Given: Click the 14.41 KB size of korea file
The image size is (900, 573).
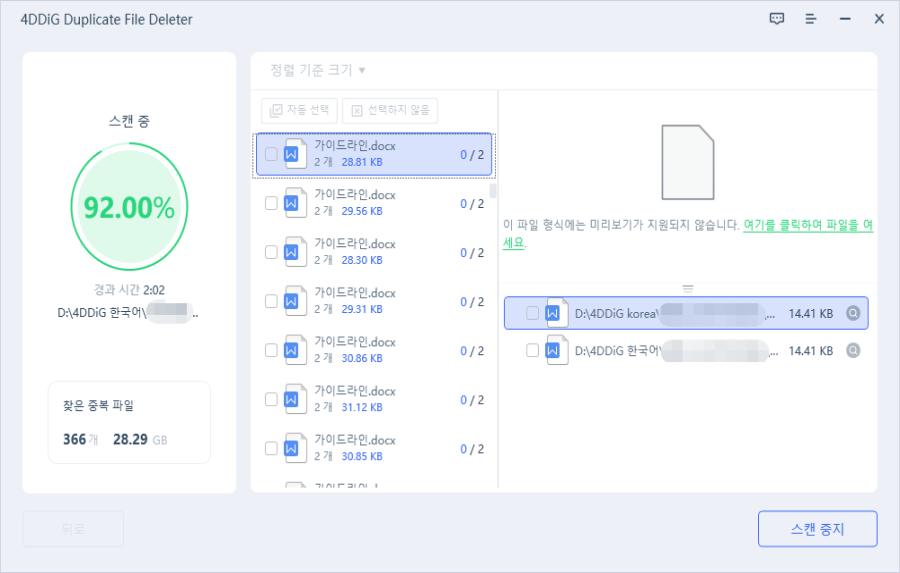Looking at the screenshot, I should point(810,313).
